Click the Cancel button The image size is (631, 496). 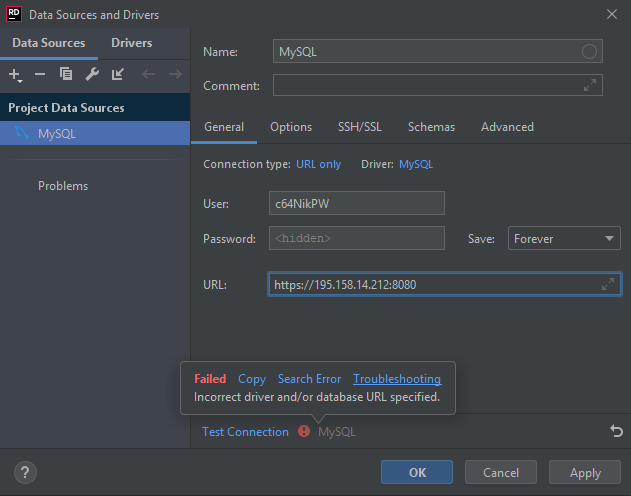point(501,472)
